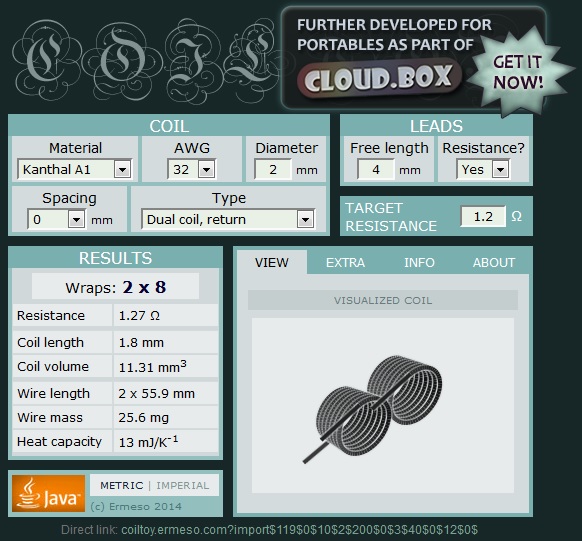
Task: Click the GET IT NOW starburst badge
Action: tap(517, 72)
